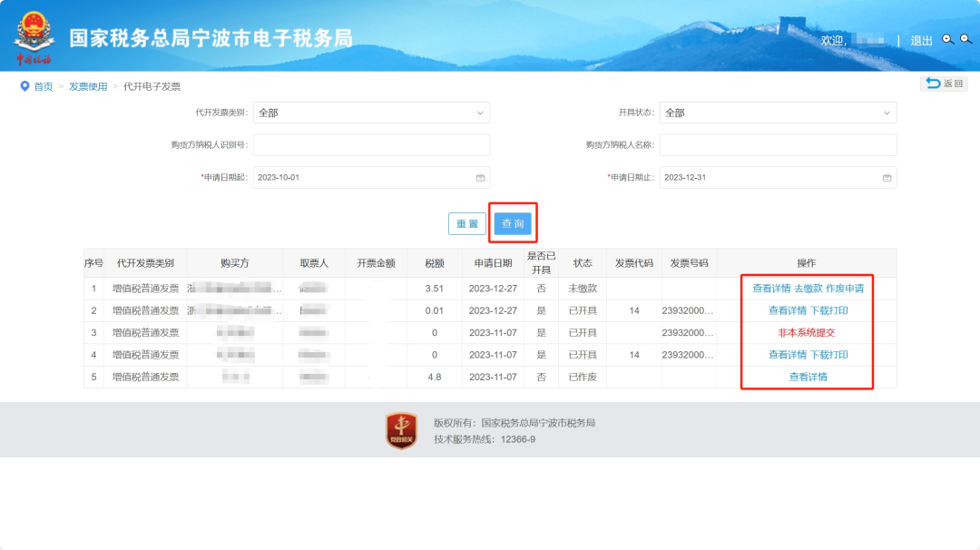The height and width of the screenshot is (550, 980).
Task: Click the 操作 column header
Action: [807, 263]
